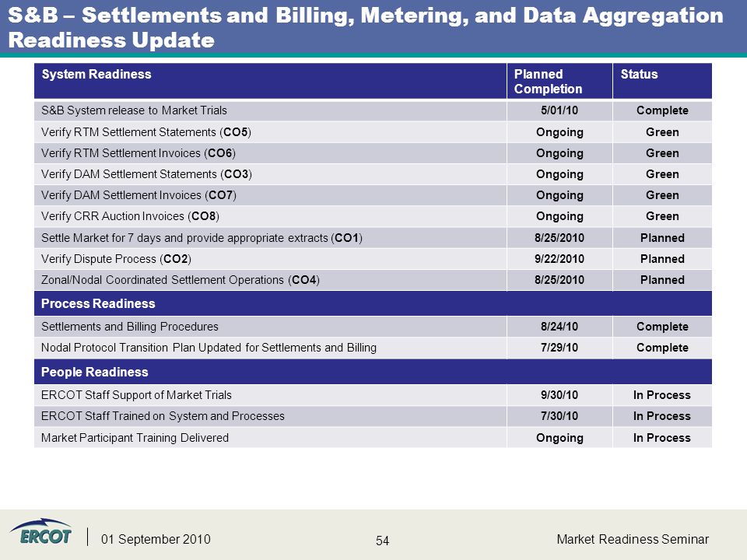747x560 pixels.
Task: Click the '5/01/10' planned completion date
Action: [559, 110]
